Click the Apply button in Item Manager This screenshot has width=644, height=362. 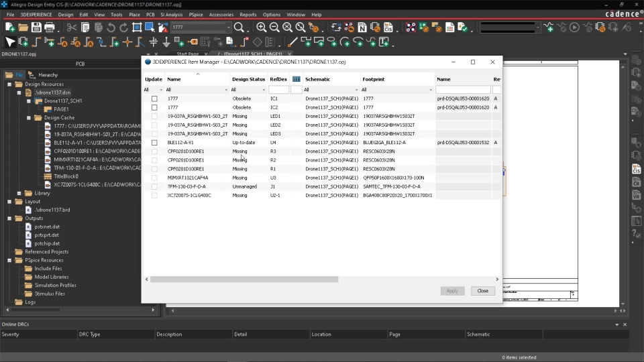[452, 291]
